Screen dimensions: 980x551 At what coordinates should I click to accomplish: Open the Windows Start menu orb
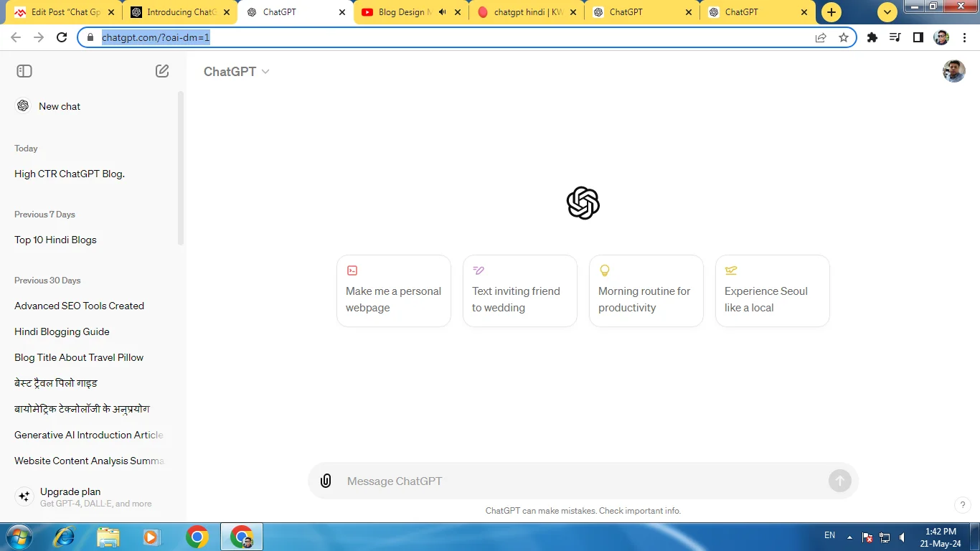[18, 537]
